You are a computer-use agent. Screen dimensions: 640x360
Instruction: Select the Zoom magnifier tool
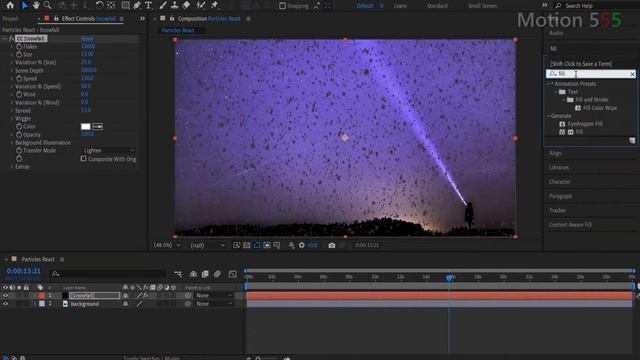tap(48, 5)
